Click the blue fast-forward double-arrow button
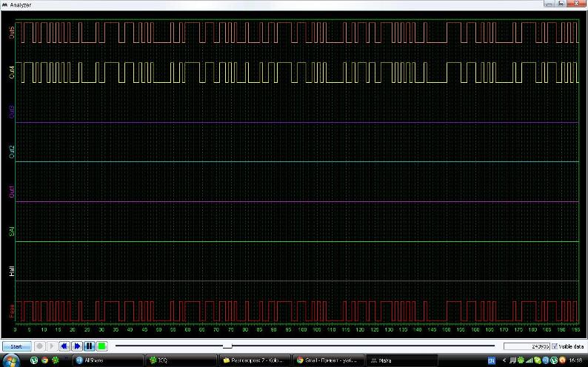588x367 pixels. pos(76,346)
